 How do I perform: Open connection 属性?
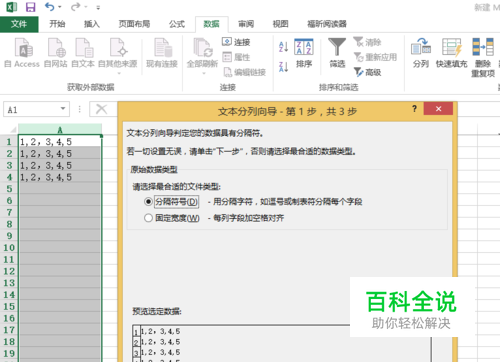click(x=236, y=57)
